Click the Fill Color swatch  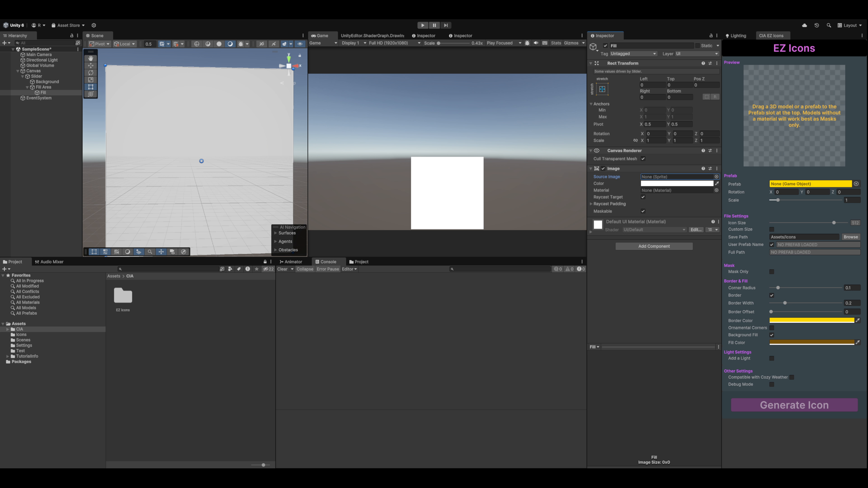click(811, 343)
